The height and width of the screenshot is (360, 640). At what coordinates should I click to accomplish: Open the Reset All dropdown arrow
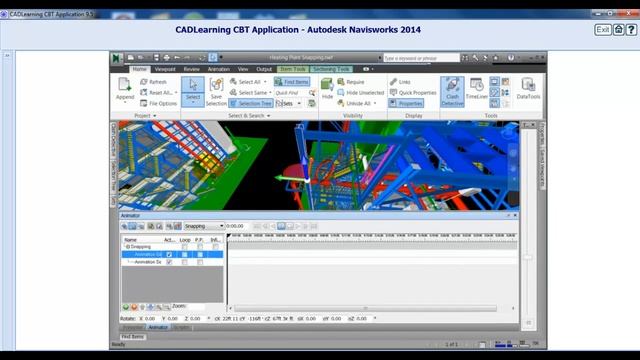pyautogui.click(x=176, y=93)
